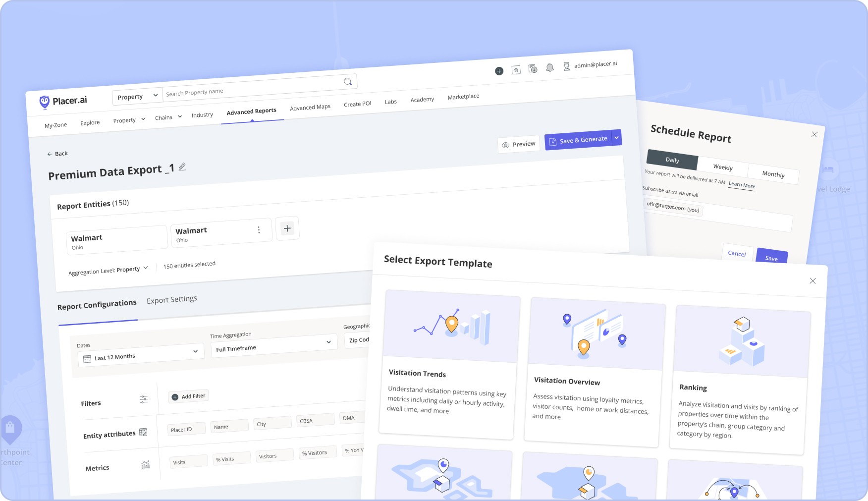Click the Preview button

519,144
